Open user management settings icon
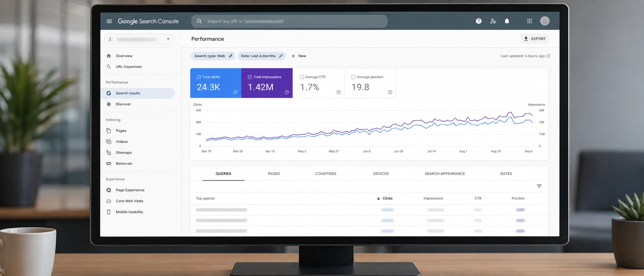The image size is (644, 276). pyautogui.click(x=493, y=21)
